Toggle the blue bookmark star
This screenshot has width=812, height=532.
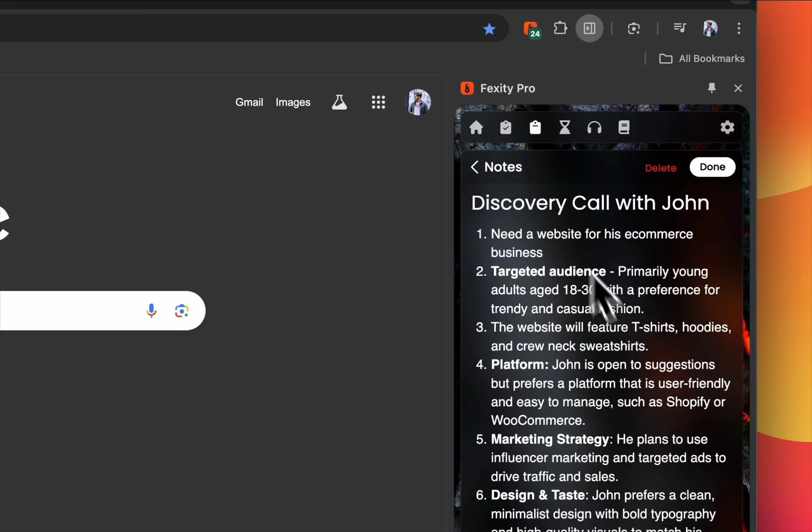(x=489, y=29)
